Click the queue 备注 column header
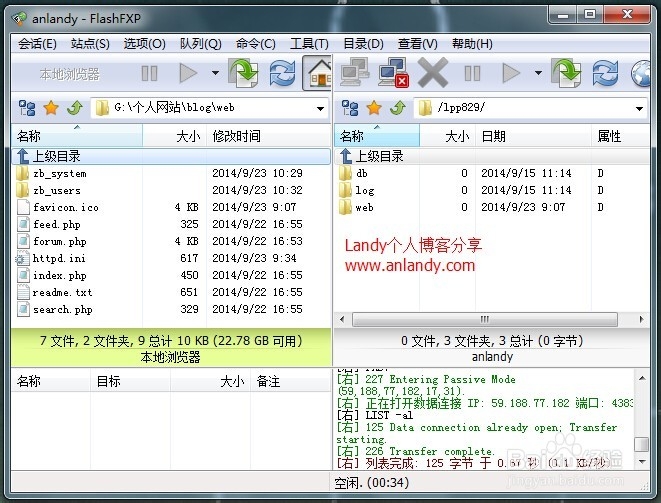661x503 pixels. (290, 381)
